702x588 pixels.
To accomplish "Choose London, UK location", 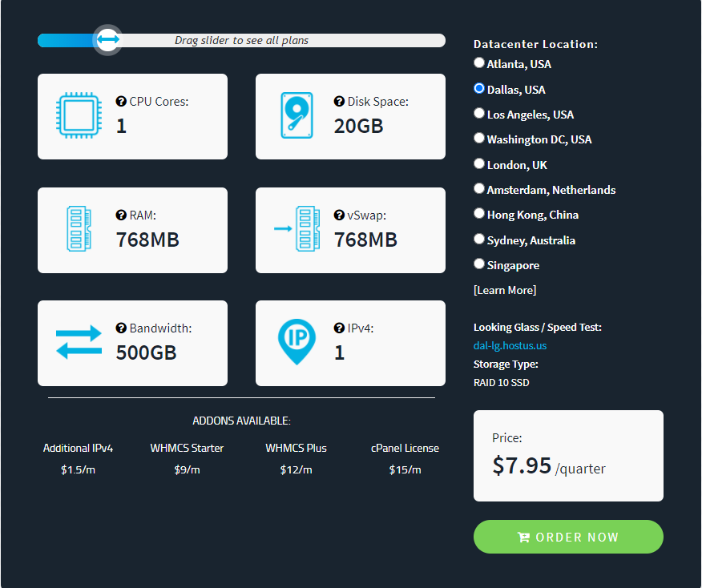I will [x=479, y=163].
